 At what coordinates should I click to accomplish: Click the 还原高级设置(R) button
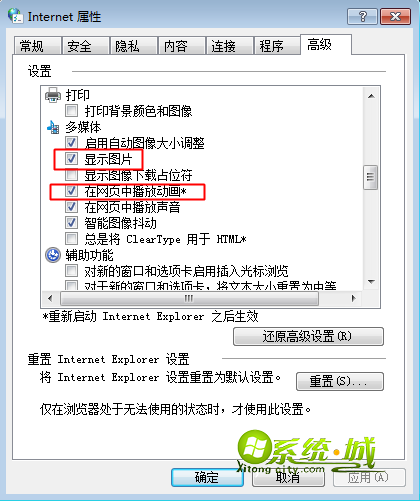[308, 336]
